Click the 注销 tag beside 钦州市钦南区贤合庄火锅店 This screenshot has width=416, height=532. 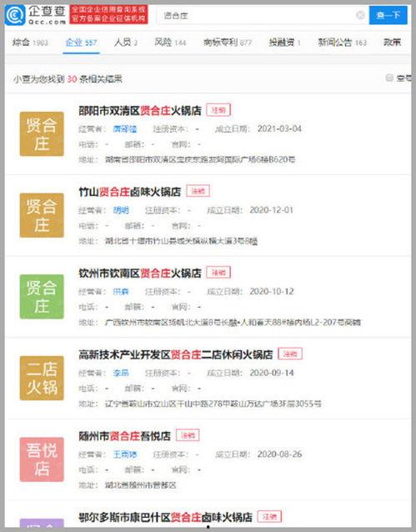tap(218, 273)
